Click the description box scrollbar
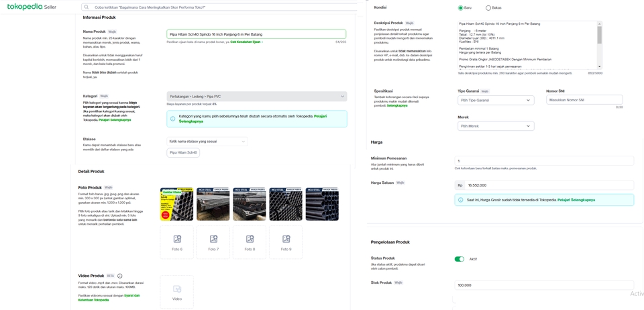The image size is (644, 310). [x=600, y=35]
